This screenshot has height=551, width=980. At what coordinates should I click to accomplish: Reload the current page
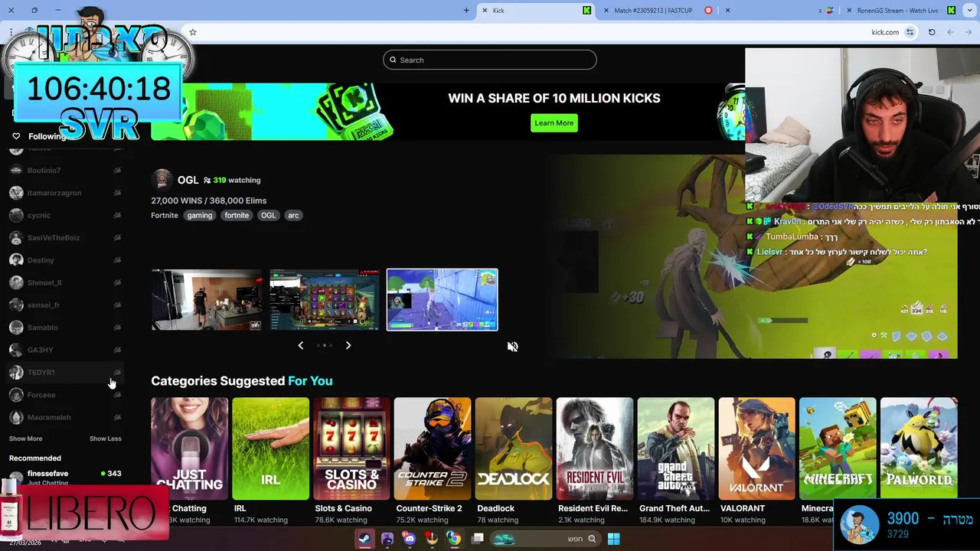(932, 32)
